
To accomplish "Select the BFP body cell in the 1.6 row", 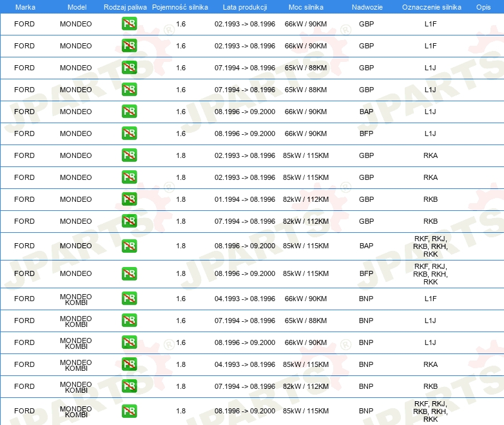I will [x=367, y=133].
